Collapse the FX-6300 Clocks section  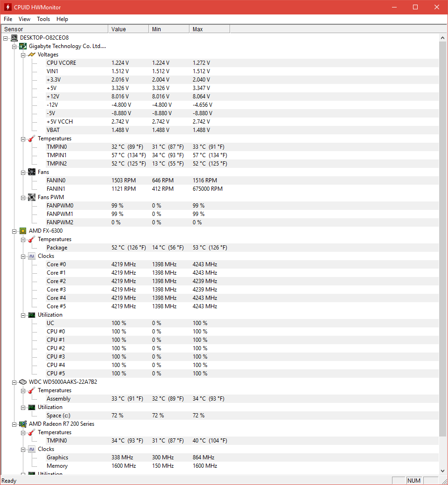[23, 257]
